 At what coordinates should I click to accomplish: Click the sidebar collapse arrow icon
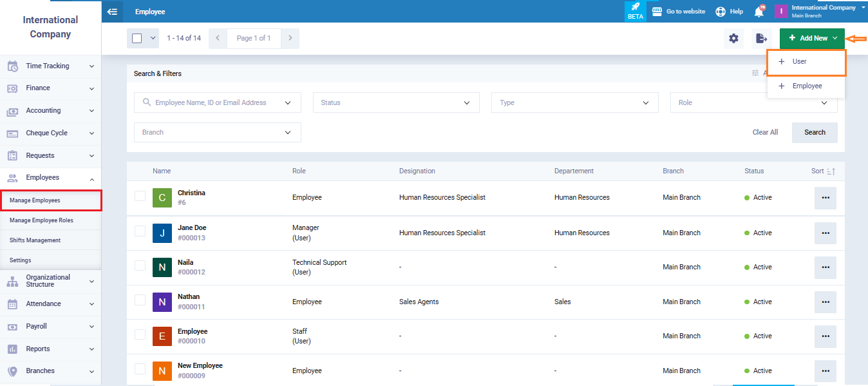point(112,12)
